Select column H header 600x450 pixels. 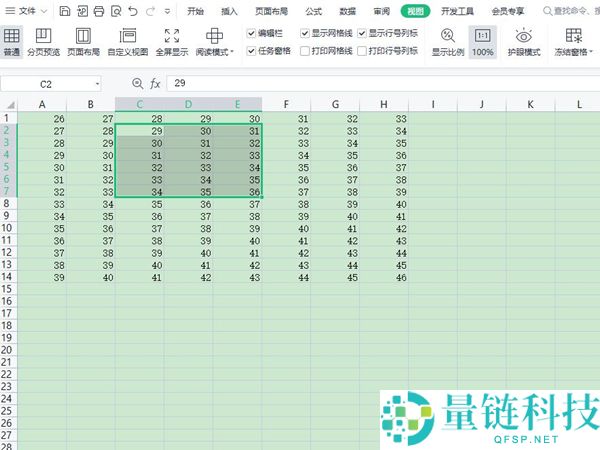coord(384,104)
